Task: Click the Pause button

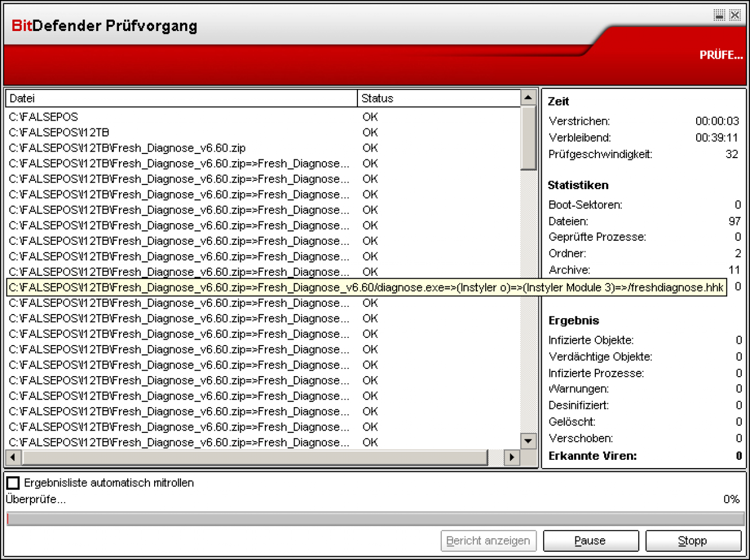Action: pos(591,541)
